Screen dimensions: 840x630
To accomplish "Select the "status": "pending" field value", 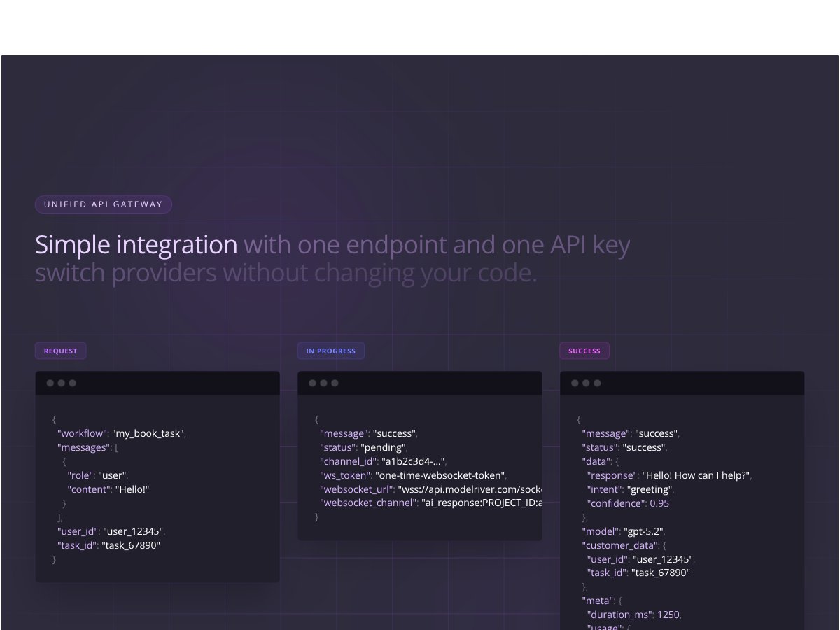I will tap(382, 447).
